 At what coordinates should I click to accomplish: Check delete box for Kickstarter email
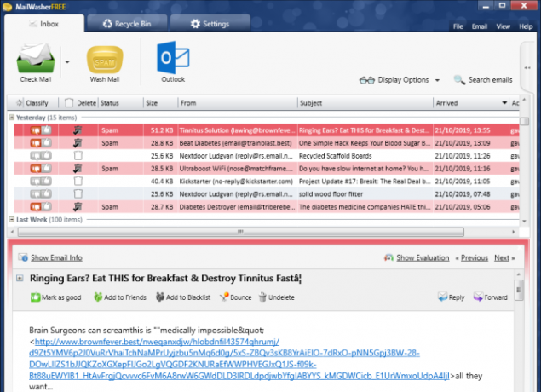coord(78,182)
